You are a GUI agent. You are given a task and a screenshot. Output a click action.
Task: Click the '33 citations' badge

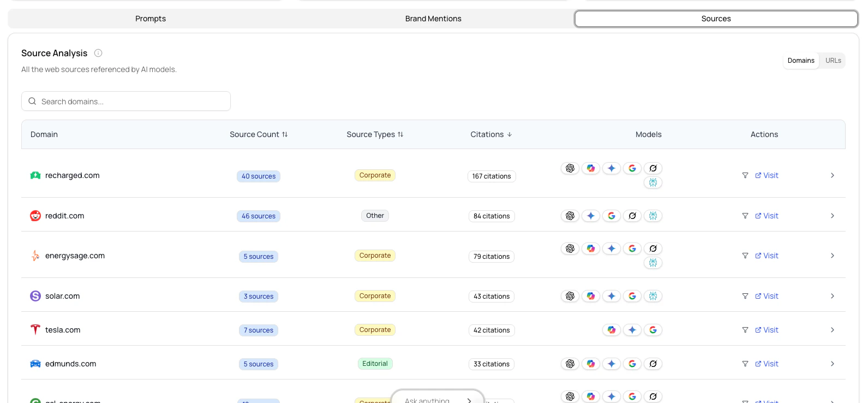point(492,364)
